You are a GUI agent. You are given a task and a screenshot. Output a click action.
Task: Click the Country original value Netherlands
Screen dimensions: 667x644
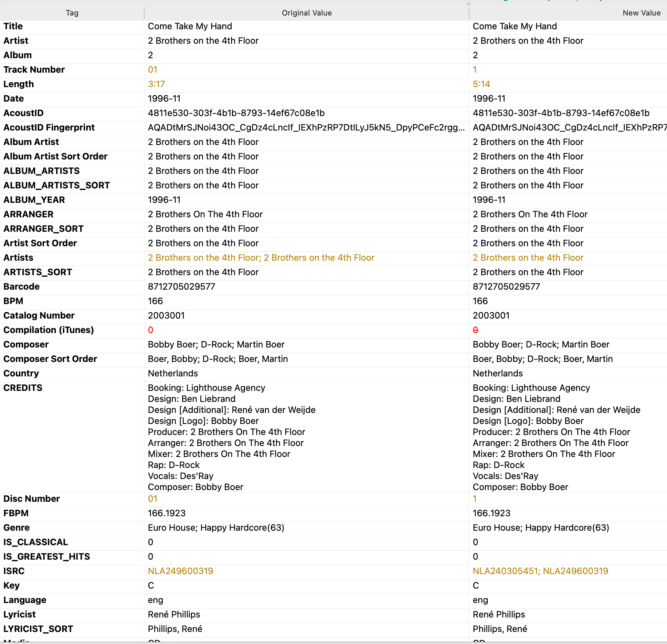(173, 373)
